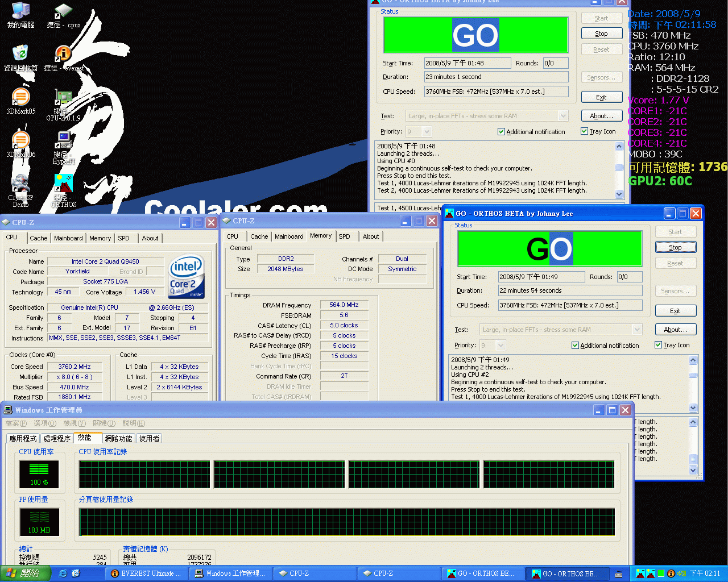Click the title bar icon of the CPU-Z memory window
Viewport: 728px width, 582px height.
point(226,221)
